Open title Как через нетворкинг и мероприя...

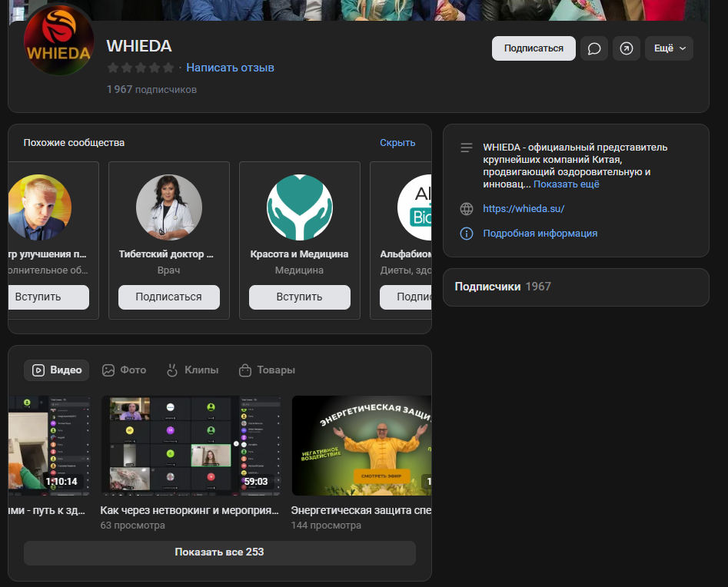189,510
